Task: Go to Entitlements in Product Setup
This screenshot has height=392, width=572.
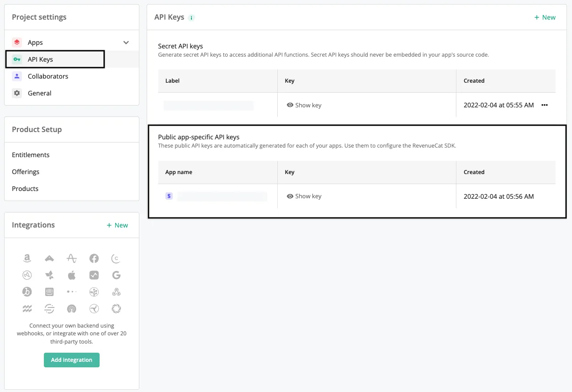Action: (x=31, y=155)
